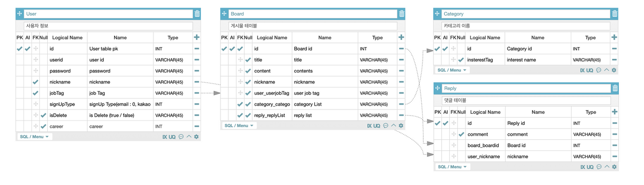Remove the title column from Board table

pyautogui.click(x=401, y=60)
